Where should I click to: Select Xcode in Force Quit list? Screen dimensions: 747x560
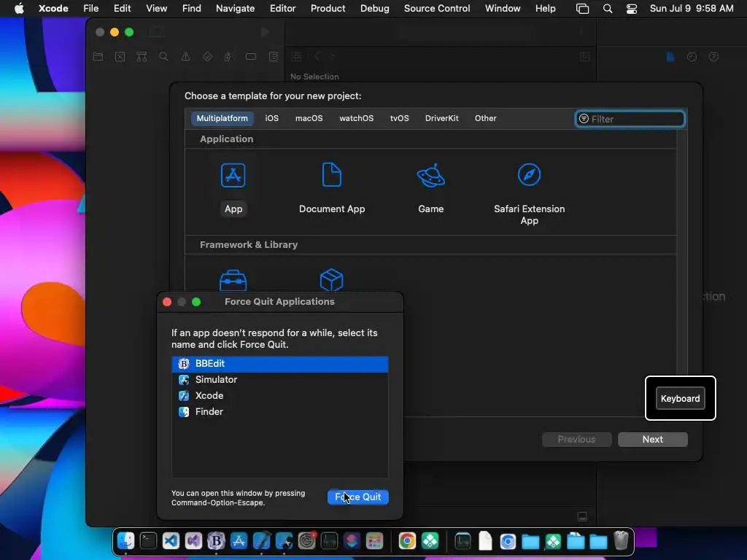click(279, 396)
